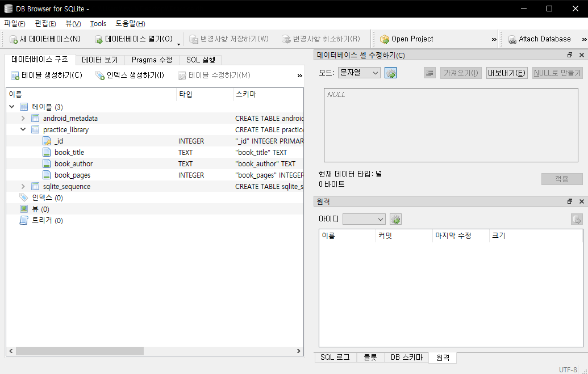This screenshot has height=374, width=588.
Task: Collapse the 테이블 (3) tree node
Action: (11, 107)
